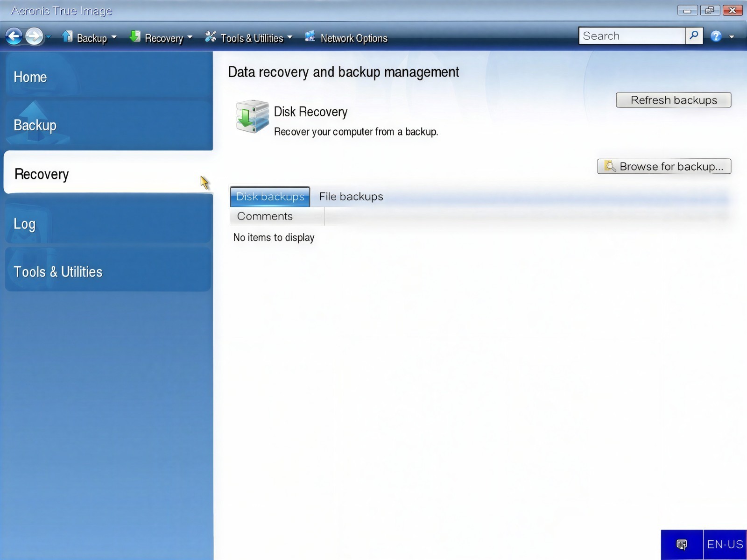Click the search magnifier button
This screenshot has width=747, height=560.
[x=694, y=36]
